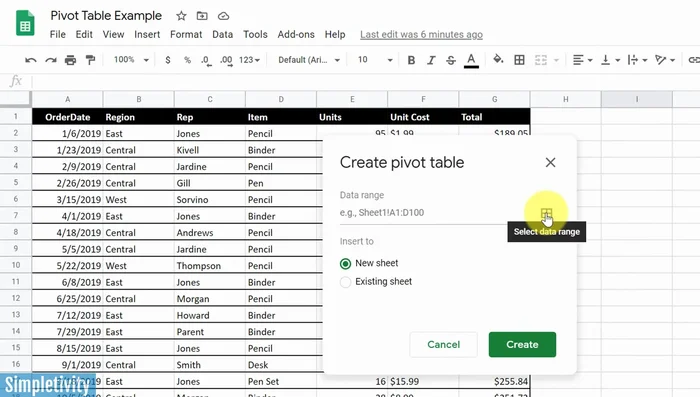Activate the paint format tool
The image size is (700, 397).
(90, 60)
